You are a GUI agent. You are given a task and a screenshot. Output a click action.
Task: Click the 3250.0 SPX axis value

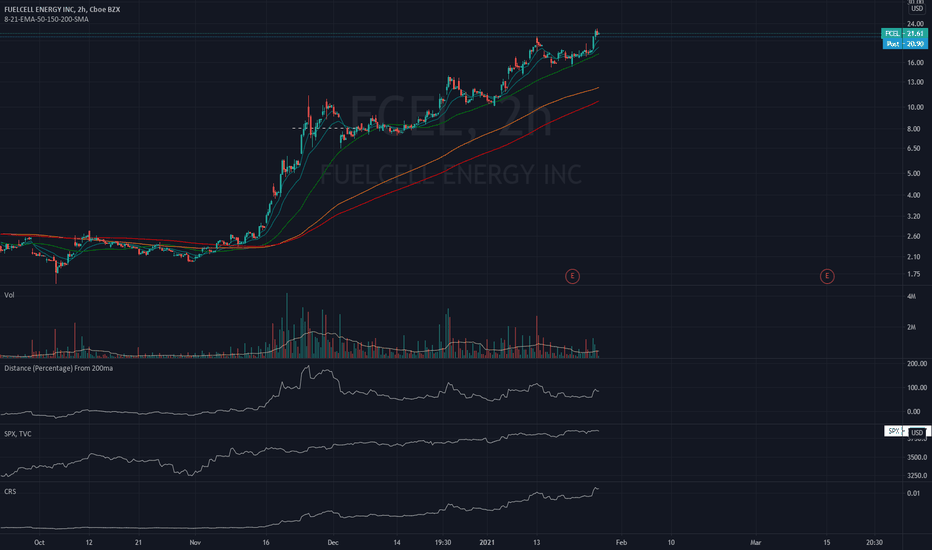pos(917,476)
